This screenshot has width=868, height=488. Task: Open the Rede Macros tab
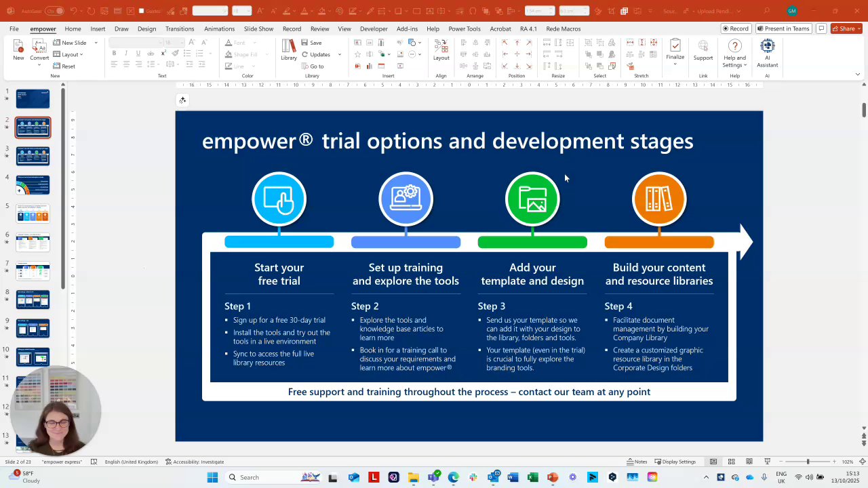pyautogui.click(x=564, y=28)
